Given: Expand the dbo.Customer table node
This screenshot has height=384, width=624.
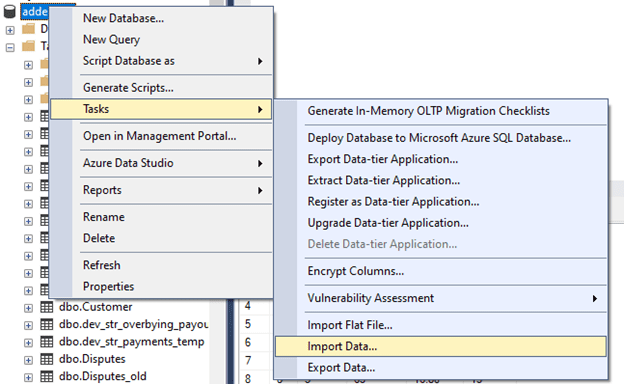Looking at the screenshot, I should point(28,308).
